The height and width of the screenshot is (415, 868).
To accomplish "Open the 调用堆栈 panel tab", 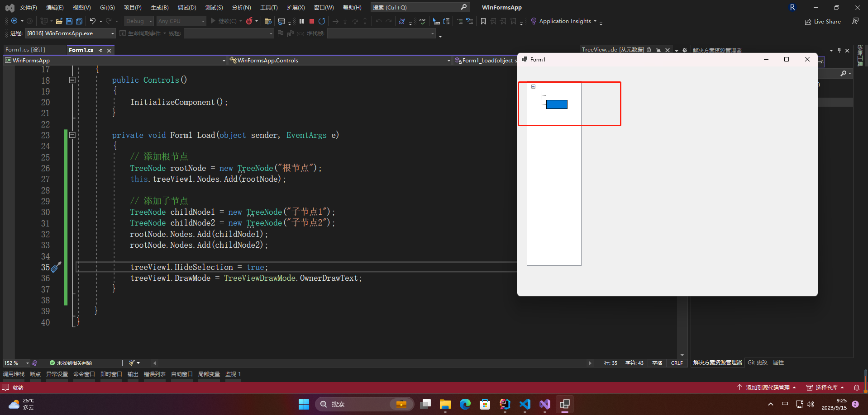I will pyautogui.click(x=14, y=374).
